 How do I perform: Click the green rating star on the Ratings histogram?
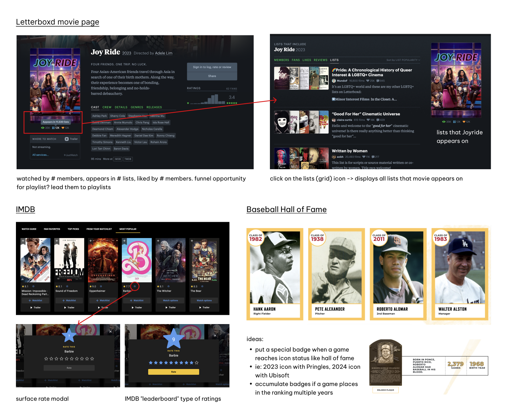tap(188, 103)
